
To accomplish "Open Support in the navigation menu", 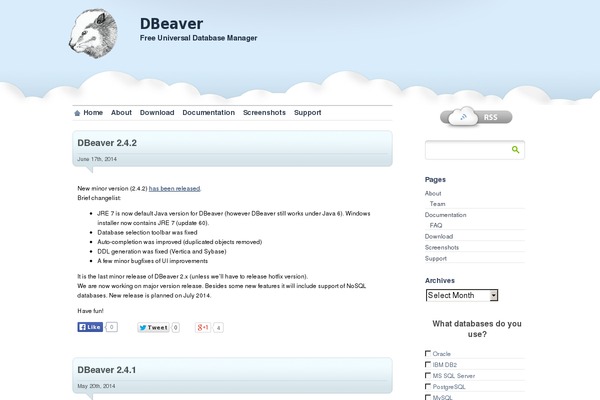I will point(308,113).
